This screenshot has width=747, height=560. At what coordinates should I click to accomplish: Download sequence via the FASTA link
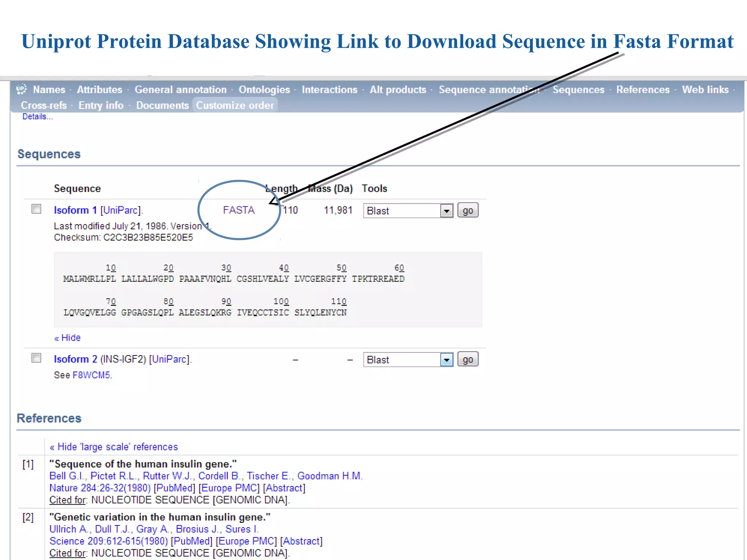click(x=239, y=210)
